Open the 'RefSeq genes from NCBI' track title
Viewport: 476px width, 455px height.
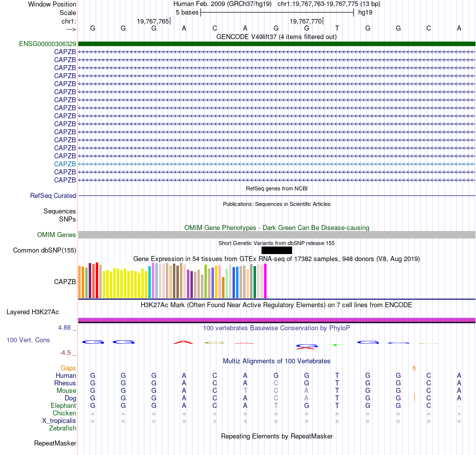277,188
